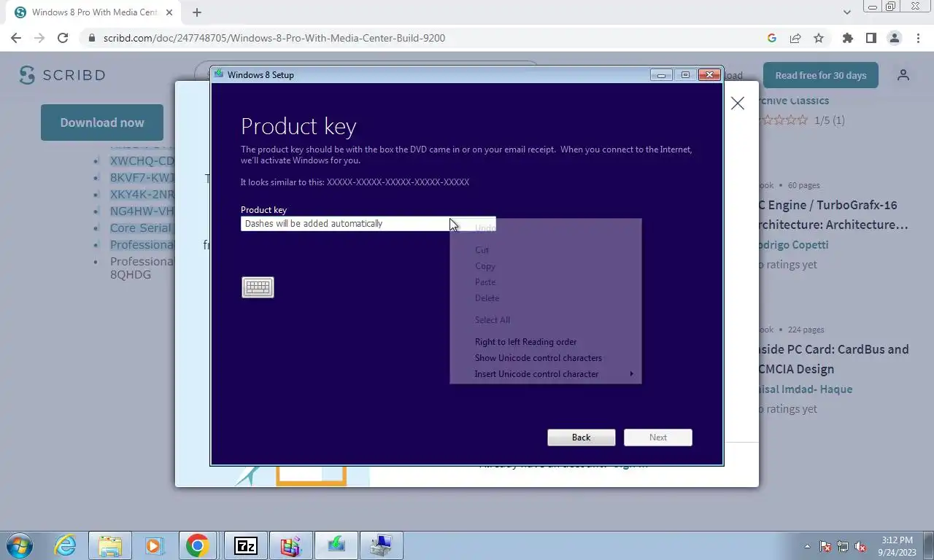Choose Select All from the context menu
This screenshot has width=934, height=560.
pos(493,320)
